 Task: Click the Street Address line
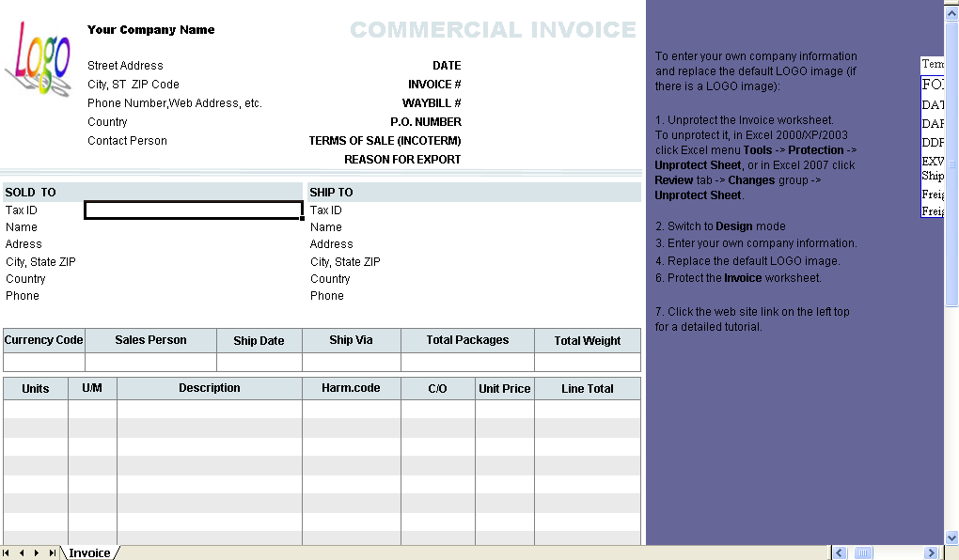[x=125, y=66]
